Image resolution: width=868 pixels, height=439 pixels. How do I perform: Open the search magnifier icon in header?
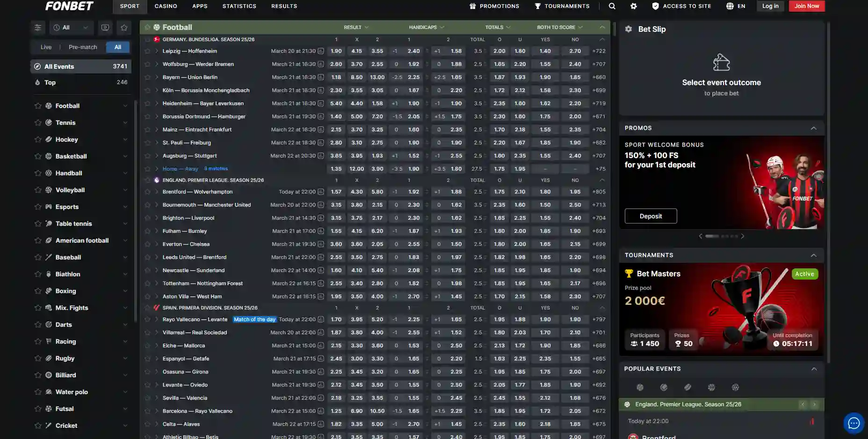pyautogui.click(x=612, y=6)
